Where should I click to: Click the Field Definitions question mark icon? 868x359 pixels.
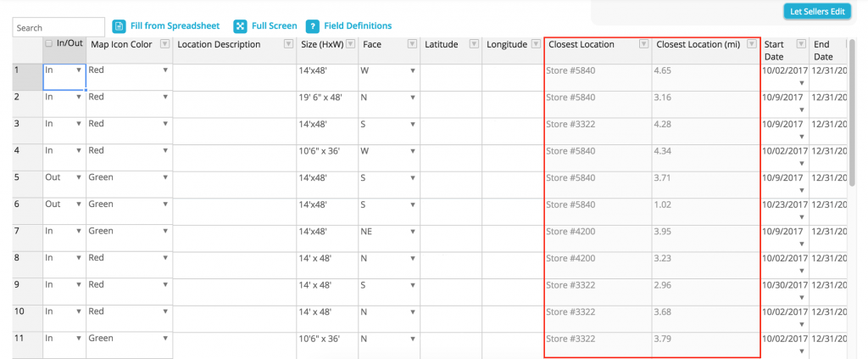coord(313,26)
